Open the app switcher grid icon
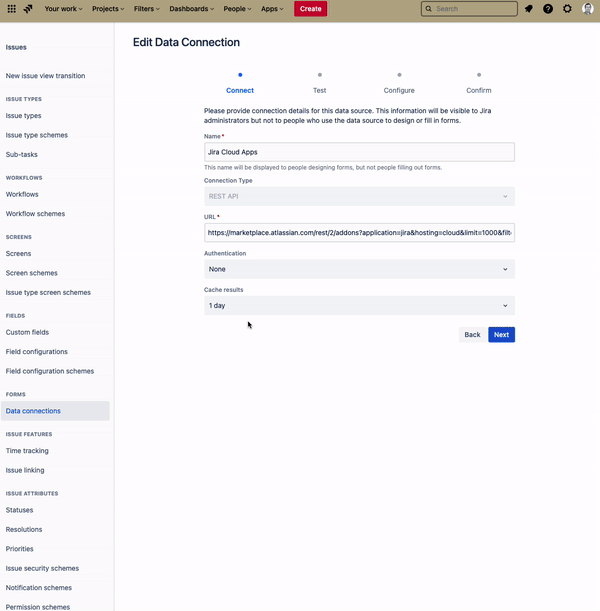 click(12, 9)
